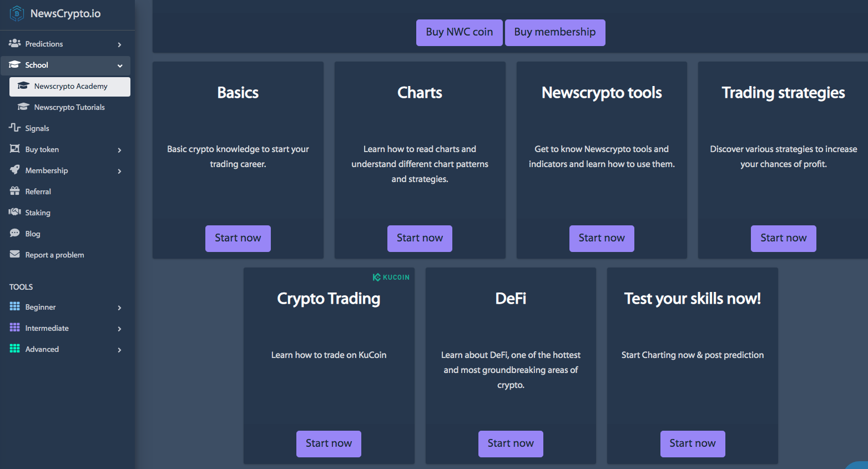Click the Staking handshake icon
This screenshot has width=868, height=469.
tap(15, 212)
